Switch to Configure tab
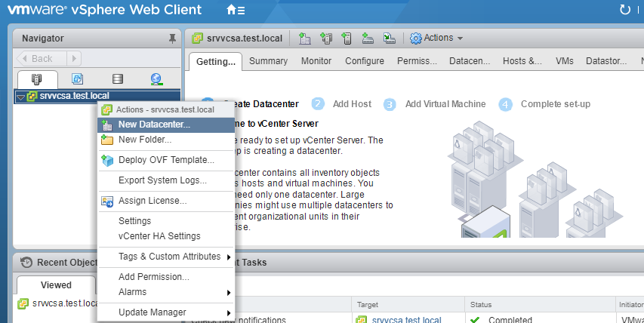The width and height of the screenshot is (644, 323). [x=365, y=61]
